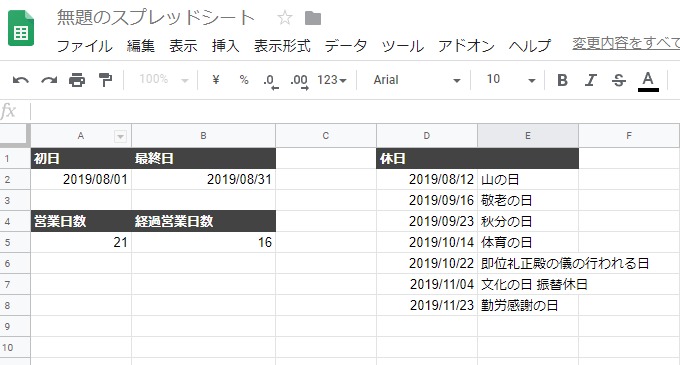Toggle bold formatting
Screen dimensions: 680x365
tap(562, 80)
